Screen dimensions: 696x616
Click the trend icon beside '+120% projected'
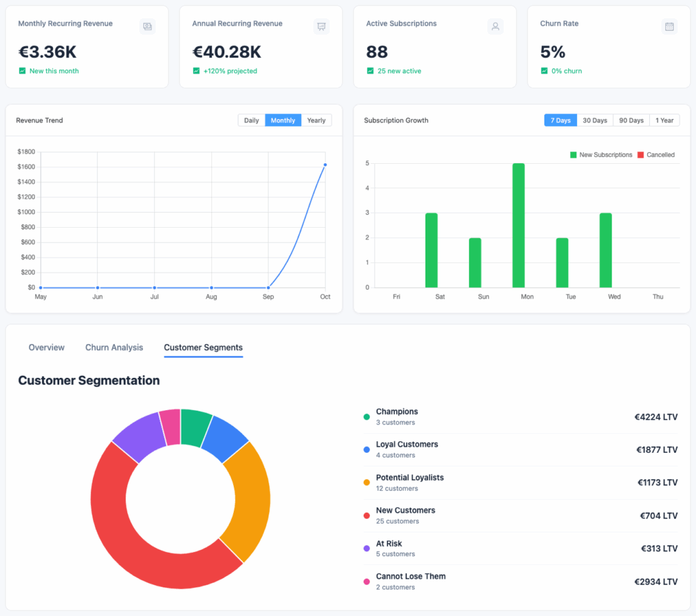[x=196, y=71]
